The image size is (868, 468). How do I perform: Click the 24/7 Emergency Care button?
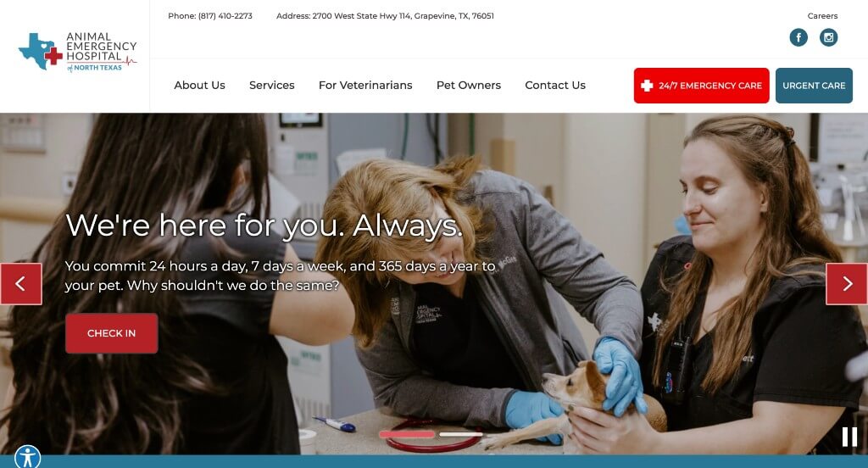[701, 86]
